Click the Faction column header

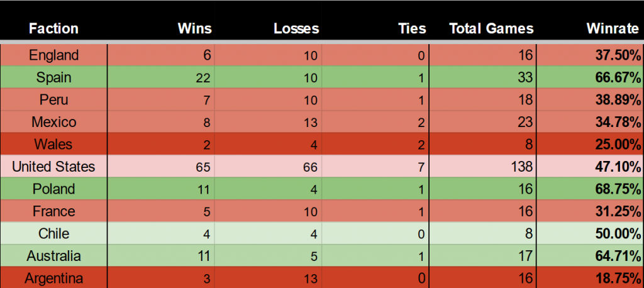point(53,28)
